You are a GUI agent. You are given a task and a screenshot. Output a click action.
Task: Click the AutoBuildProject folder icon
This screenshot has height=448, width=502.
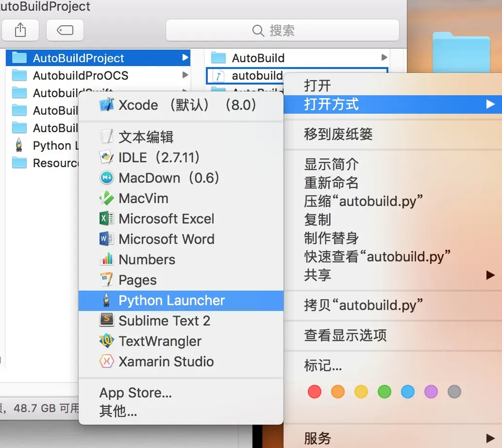pos(19,58)
